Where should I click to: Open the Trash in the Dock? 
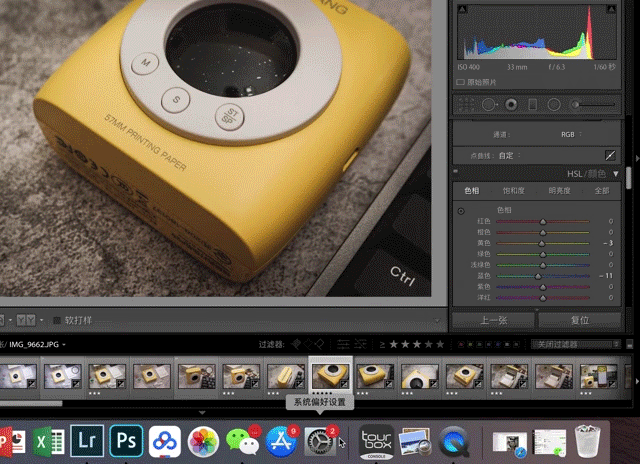tap(588, 441)
